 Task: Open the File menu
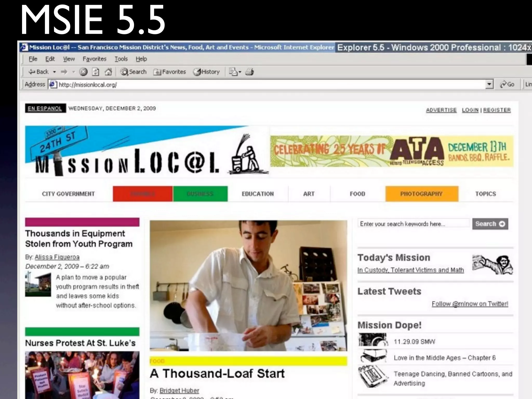(x=33, y=59)
